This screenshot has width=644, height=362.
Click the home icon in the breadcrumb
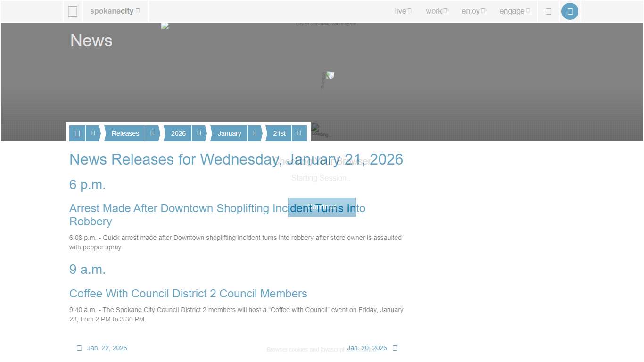pyautogui.click(x=77, y=133)
